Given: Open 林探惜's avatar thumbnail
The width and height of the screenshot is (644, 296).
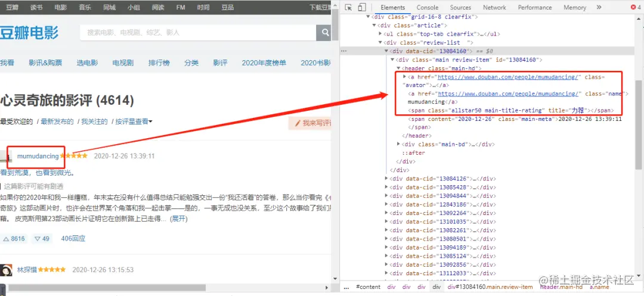Looking at the screenshot, I should coord(6,270).
